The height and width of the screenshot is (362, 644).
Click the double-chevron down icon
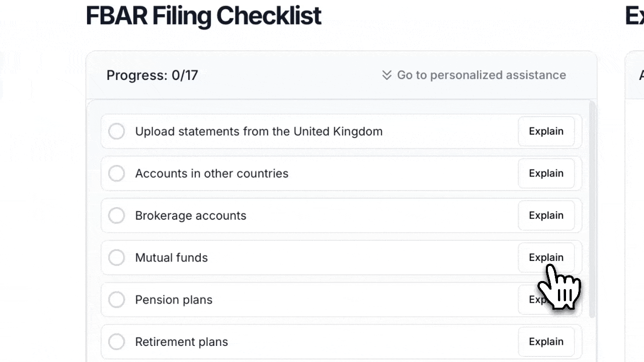pos(386,75)
